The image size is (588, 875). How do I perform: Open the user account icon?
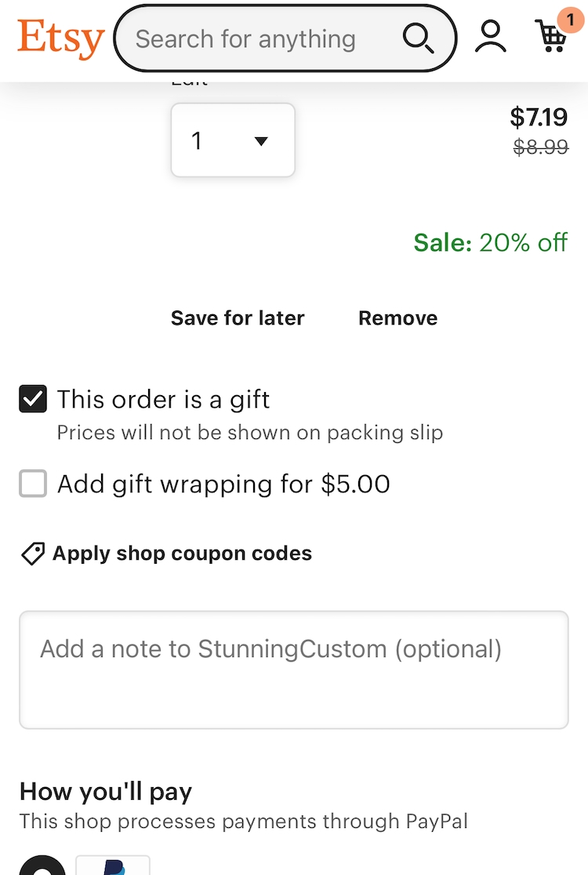(490, 35)
